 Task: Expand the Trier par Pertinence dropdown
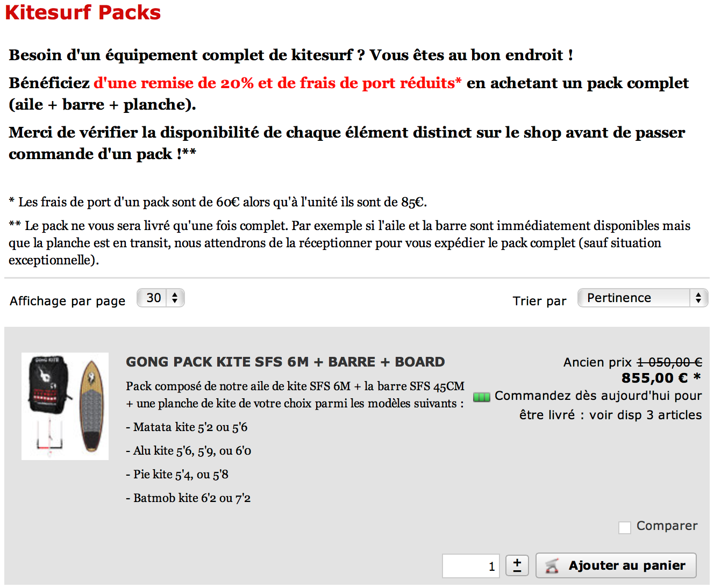point(643,298)
